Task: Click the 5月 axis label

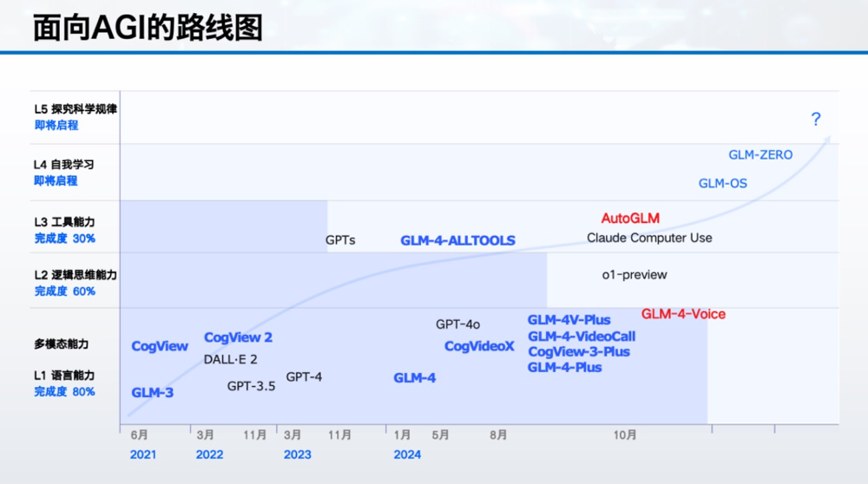Action: 441,435
